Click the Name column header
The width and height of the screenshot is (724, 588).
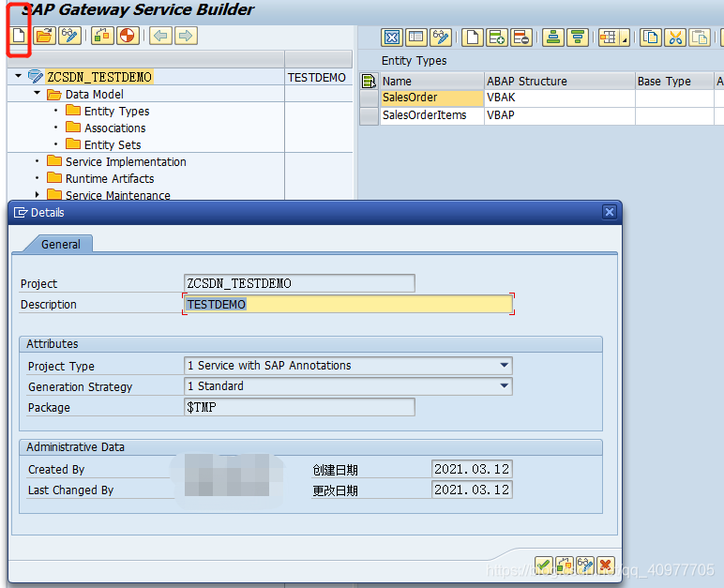(431, 81)
